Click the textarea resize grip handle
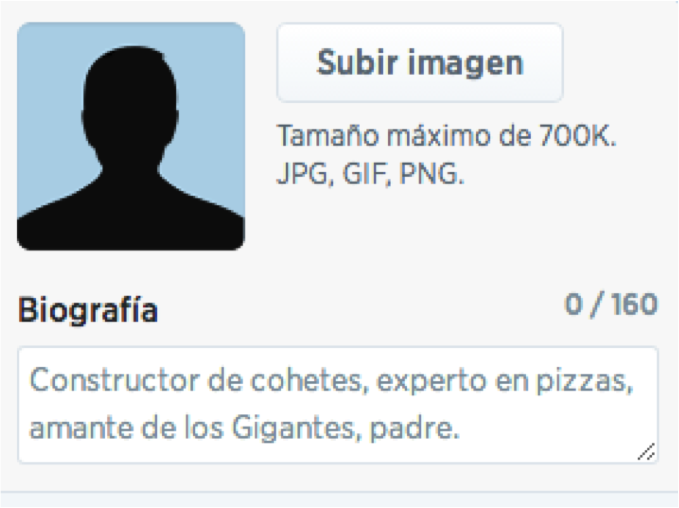 click(x=647, y=452)
